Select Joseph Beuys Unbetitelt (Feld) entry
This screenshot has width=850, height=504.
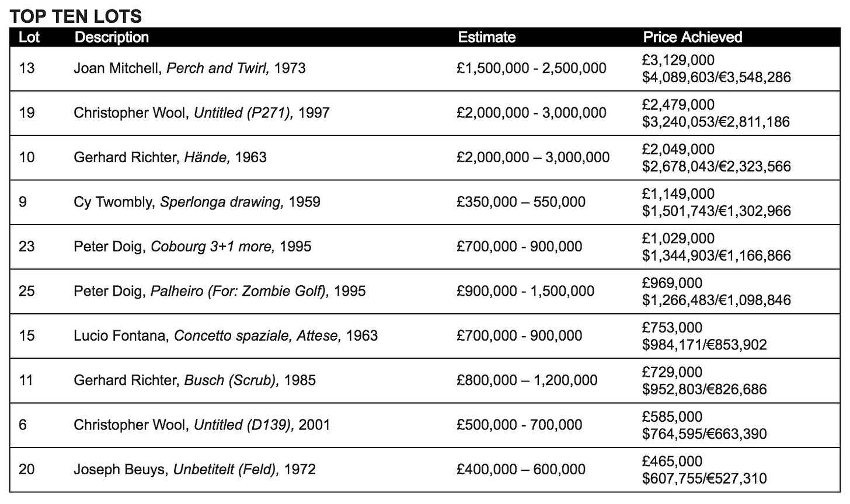[x=194, y=470]
